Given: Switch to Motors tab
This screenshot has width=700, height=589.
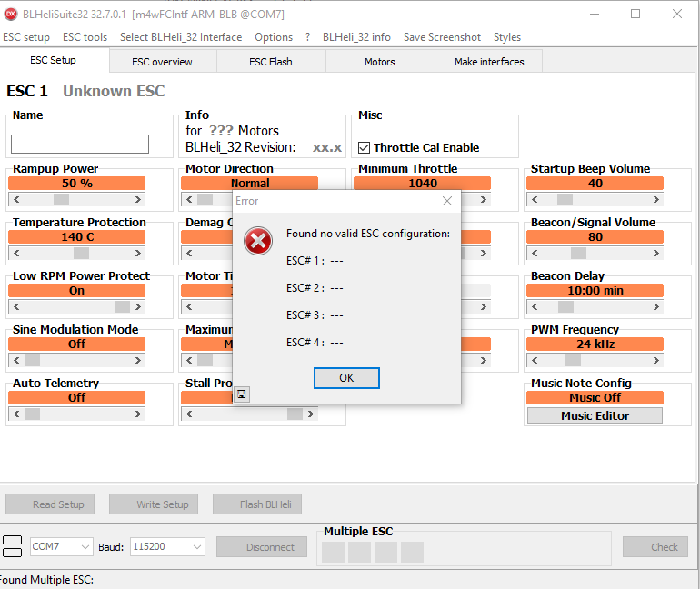Looking at the screenshot, I should click(380, 62).
